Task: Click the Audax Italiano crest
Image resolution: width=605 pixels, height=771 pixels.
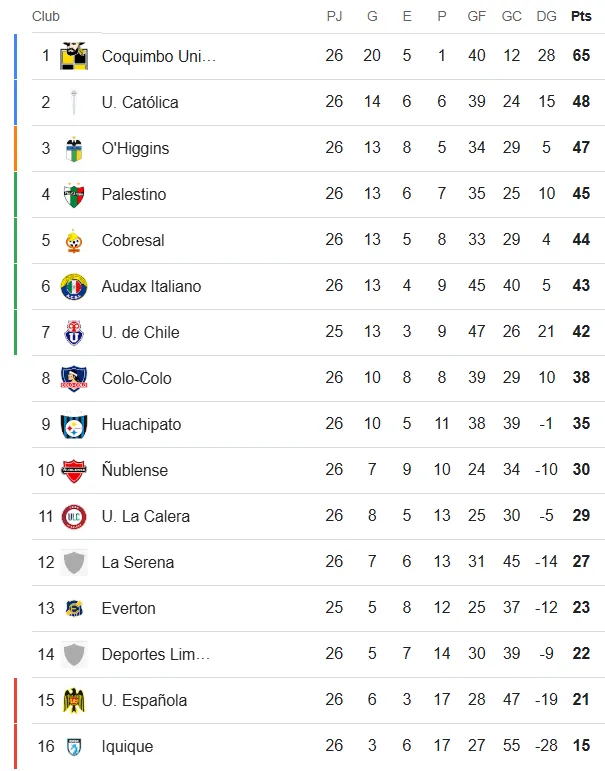Action: (x=74, y=286)
